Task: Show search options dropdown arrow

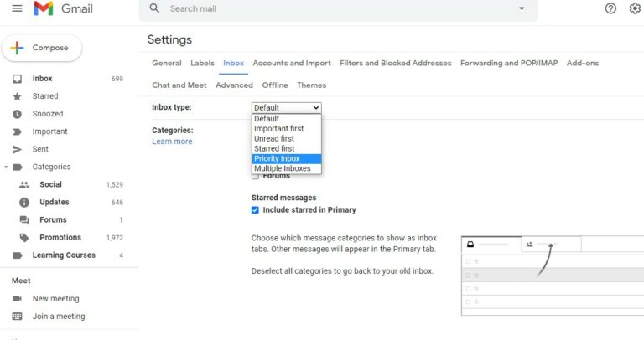Action: click(x=521, y=8)
